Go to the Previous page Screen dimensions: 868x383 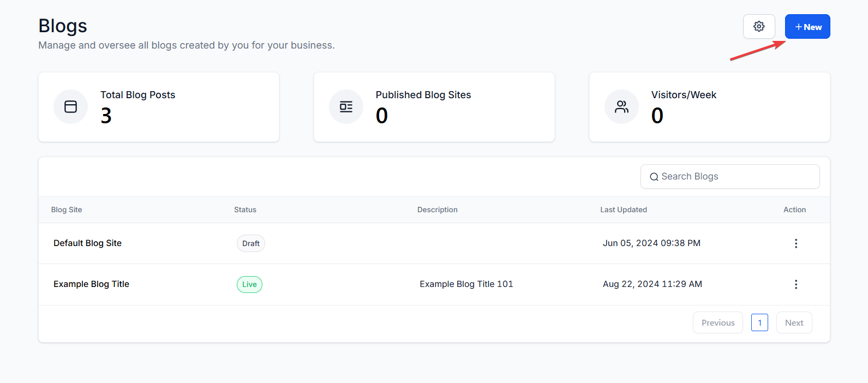[x=718, y=322]
